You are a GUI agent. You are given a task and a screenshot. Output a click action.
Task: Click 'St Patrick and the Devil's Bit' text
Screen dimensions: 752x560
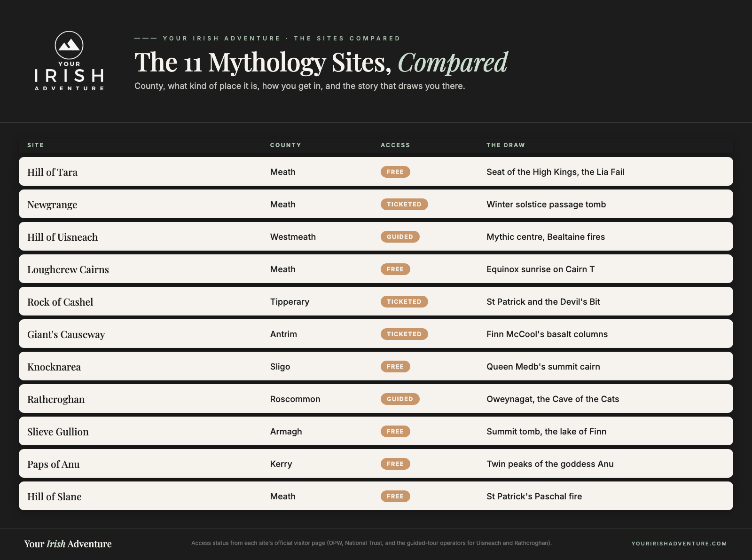tap(543, 302)
